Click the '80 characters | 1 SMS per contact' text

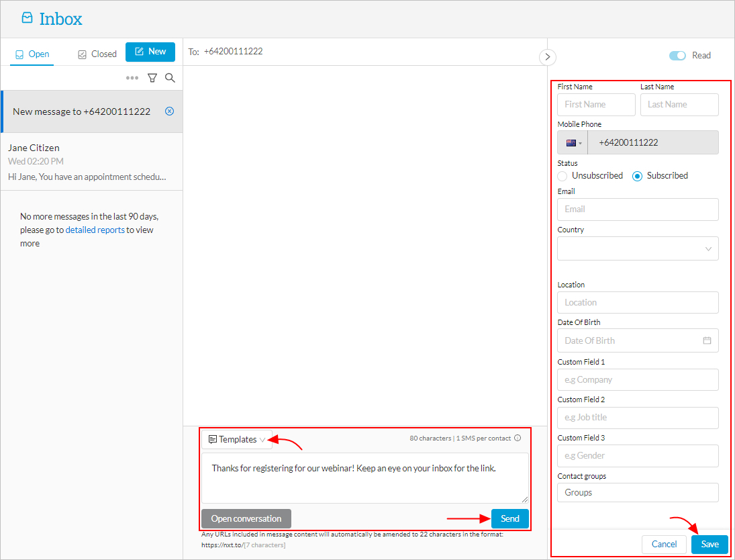pos(460,438)
